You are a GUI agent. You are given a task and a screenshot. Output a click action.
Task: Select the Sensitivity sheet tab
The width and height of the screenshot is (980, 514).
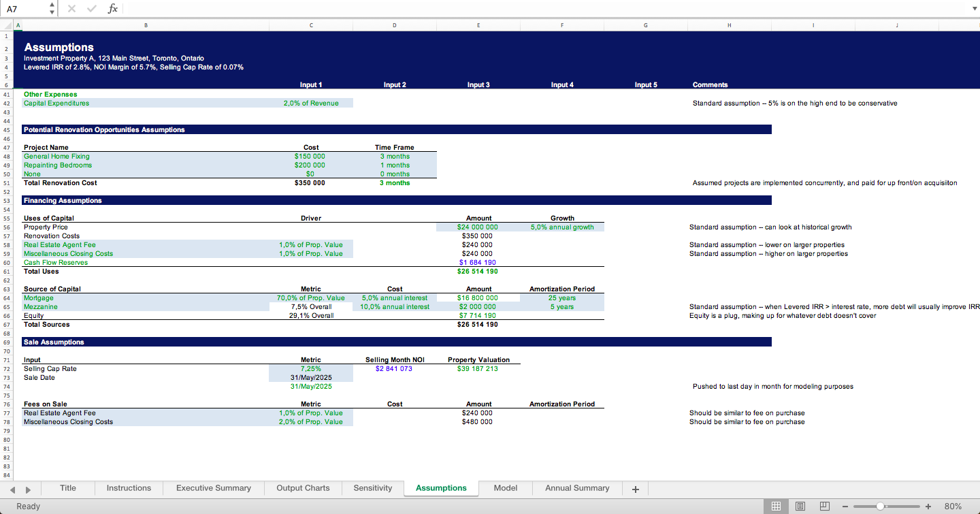[x=372, y=488]
